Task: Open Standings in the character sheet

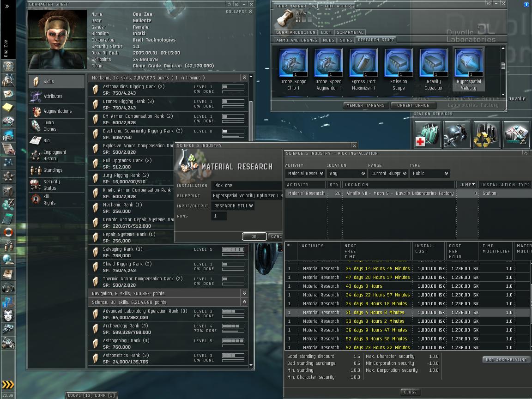Action: click(56, 170)
